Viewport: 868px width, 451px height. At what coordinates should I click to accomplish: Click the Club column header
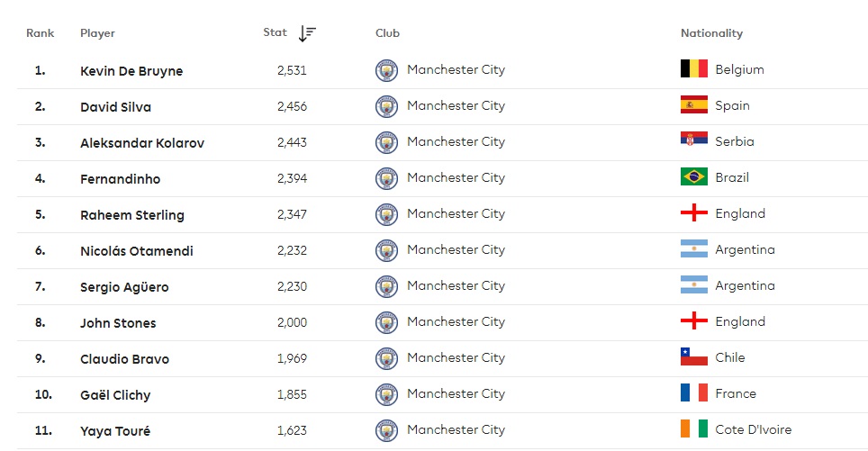tap(387, 33)
